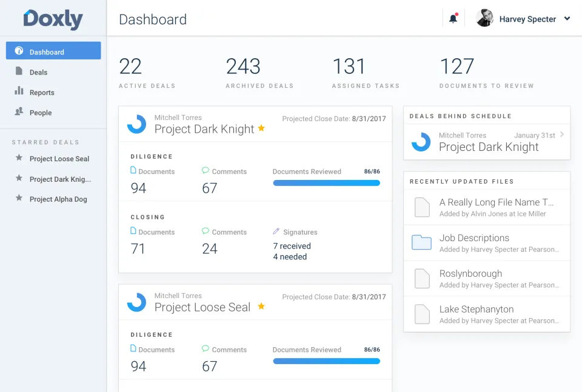This screenshot has width=582, height=392.
Task: Click Projected Close Date on Loose Seal card
Action: (x=333, y=297)
